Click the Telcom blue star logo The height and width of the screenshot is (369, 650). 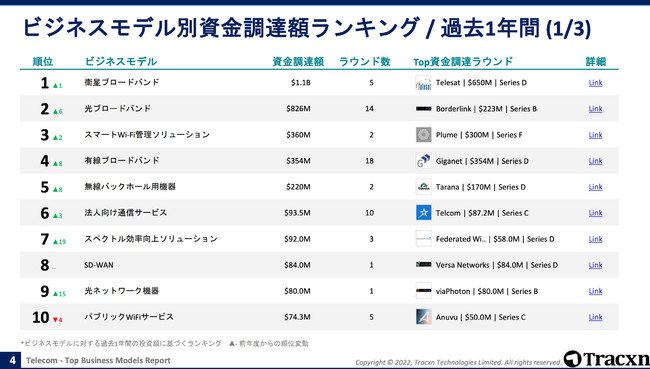coord(423,213)
